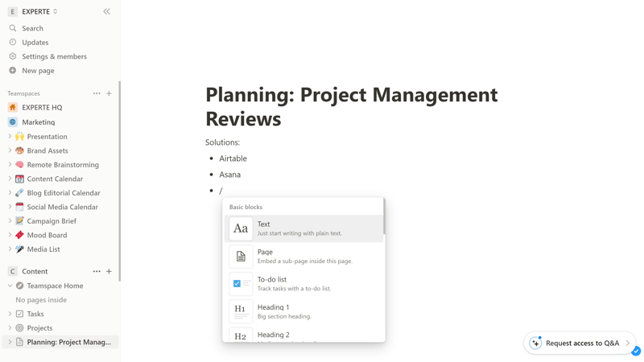Expand the Brand Assets page tree
644x362 pixels.
point(10,150)
